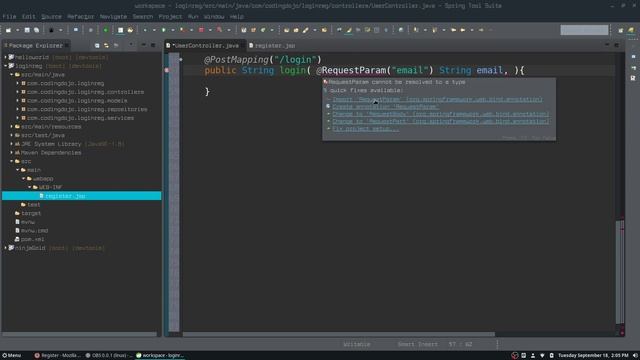Open the Menu button on the taskbar
Viewport: 640px width, 360px height.
11,356
